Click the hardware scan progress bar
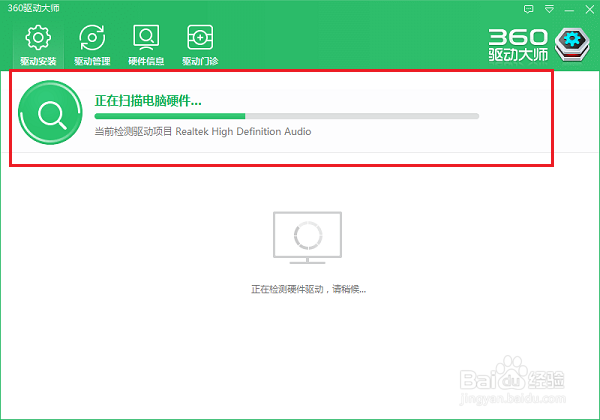Image resolution: width=600 pixels, height=420 pixels. tap(287, 116)
